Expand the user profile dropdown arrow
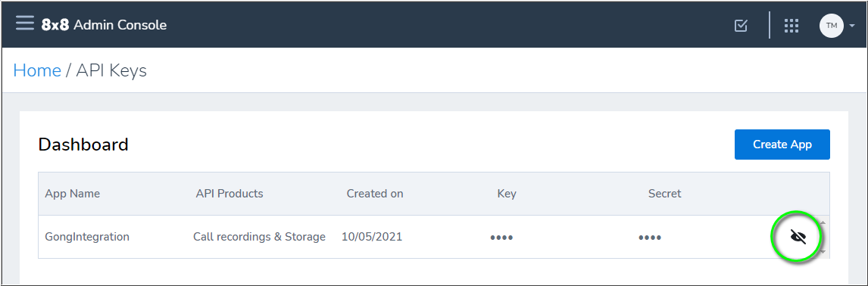Viewport: 868px width, 286px height. pyautogui.click(x=852, y=26)
